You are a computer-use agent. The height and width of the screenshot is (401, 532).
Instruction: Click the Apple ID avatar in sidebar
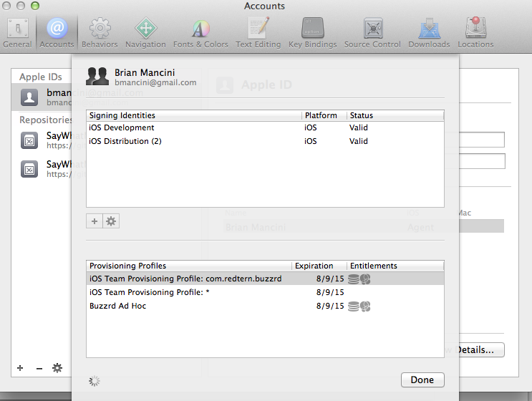[x=29, y=97]
